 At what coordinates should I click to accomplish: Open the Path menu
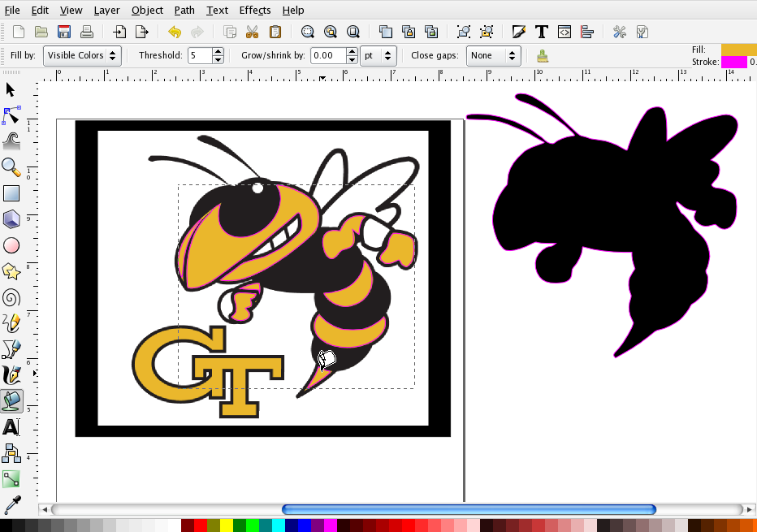tap(184, 10)
